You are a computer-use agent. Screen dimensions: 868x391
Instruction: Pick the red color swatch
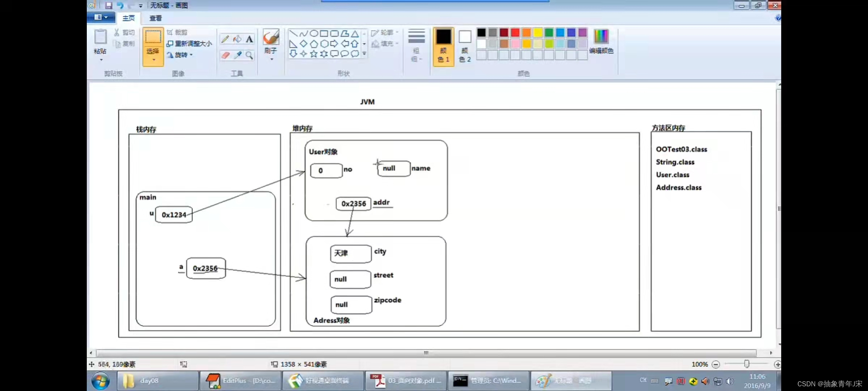515,33
